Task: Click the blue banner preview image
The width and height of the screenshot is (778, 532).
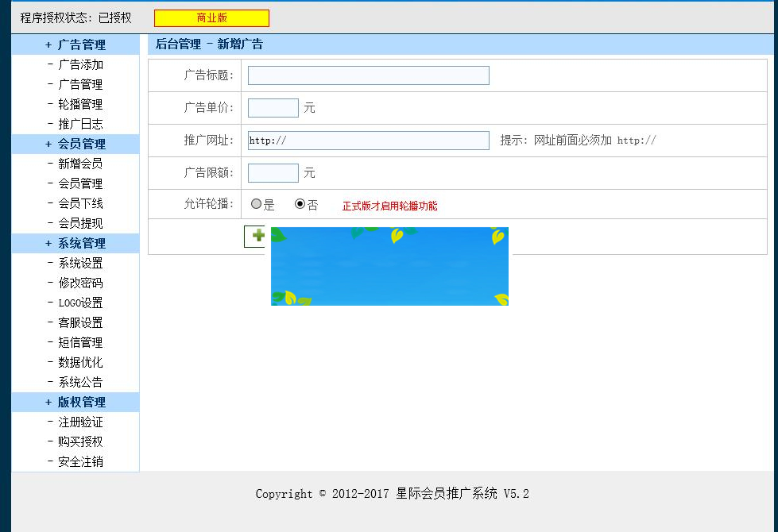Action: click(389, 267)
